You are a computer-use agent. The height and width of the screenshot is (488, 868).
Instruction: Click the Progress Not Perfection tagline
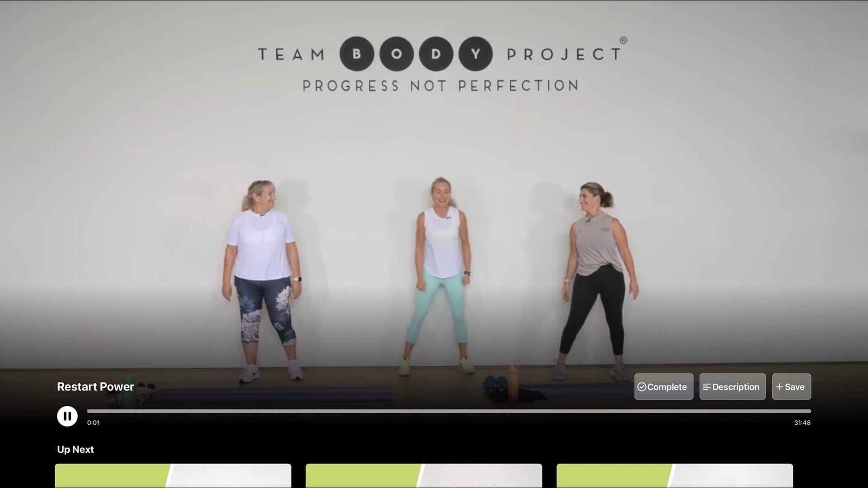441,86
